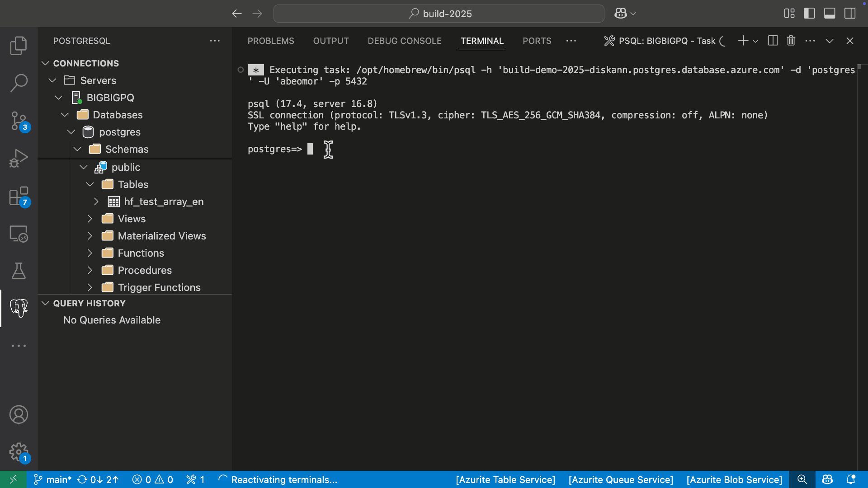Click the build-2025 command center search box

pos(439,14)
